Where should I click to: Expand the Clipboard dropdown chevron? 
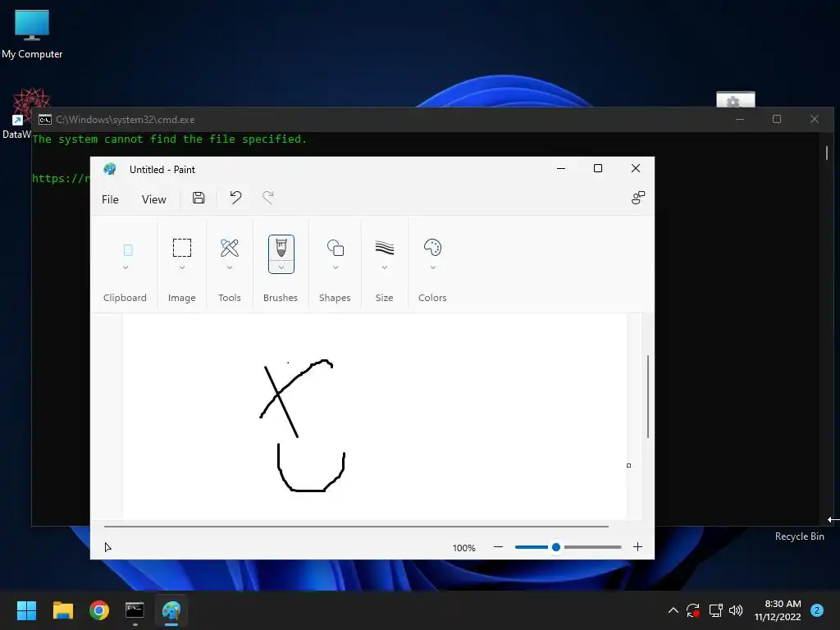click(126, 267)
